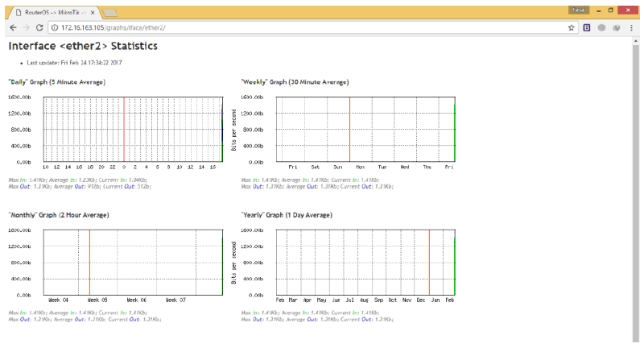644x356 pixels.
Task: Click the scrollbar up arrow
Action: (x=636, y=41)
